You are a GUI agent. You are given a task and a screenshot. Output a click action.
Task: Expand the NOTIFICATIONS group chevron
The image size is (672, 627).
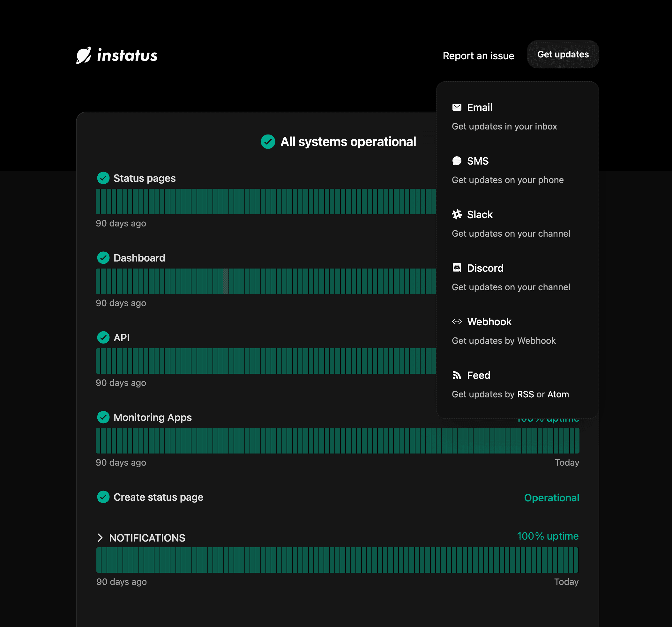coord(100,538)
